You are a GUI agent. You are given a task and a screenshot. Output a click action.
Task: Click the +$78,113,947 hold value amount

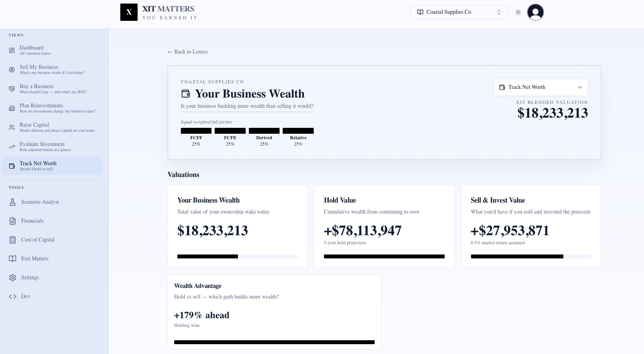point(362,230)
